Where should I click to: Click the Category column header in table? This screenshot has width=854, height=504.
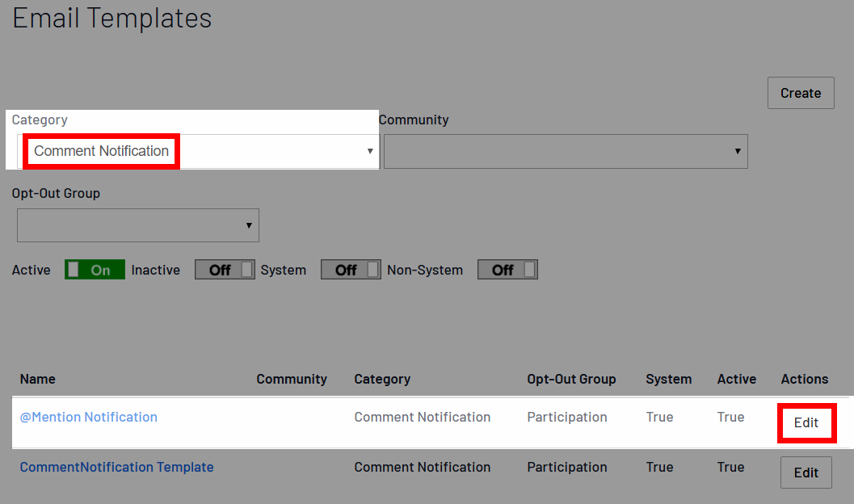(x=382, y=379)
